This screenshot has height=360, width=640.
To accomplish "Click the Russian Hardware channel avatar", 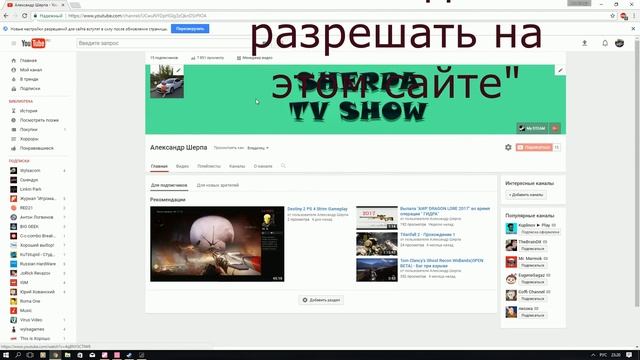I will click(13, 264).
